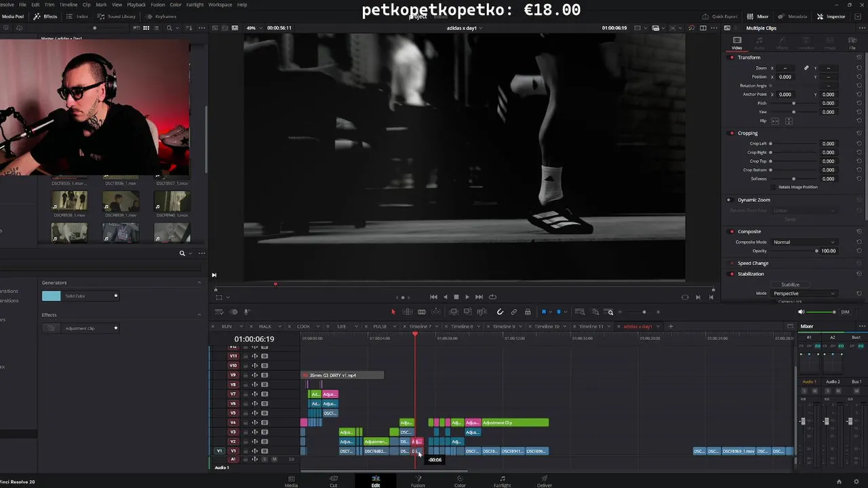Viewport: 868px width, 488px height.
Task: Collapse the Effects section in the toolbox
Action: [x=199, y=315]
